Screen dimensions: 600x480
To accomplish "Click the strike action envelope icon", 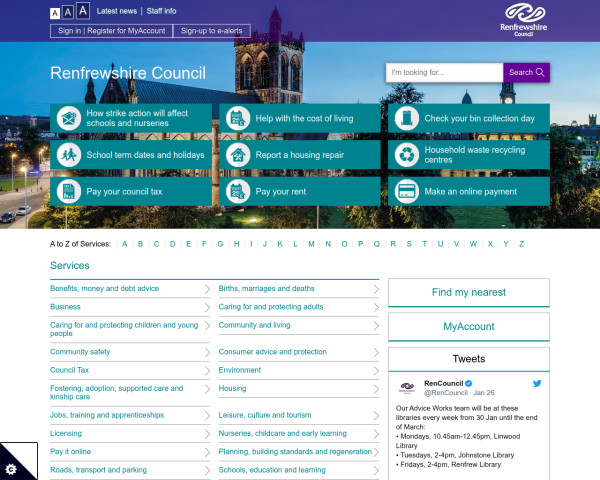I will point(69,118).
